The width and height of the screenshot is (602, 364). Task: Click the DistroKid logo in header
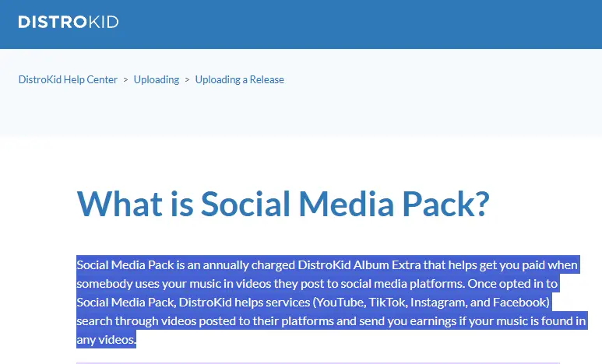point(69,22)
